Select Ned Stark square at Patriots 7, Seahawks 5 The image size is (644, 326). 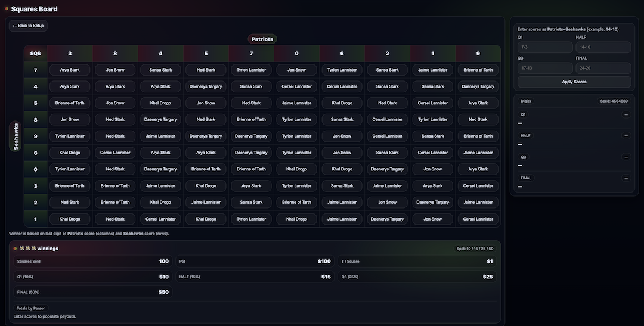pyautogui.click(x=252, y=103)
